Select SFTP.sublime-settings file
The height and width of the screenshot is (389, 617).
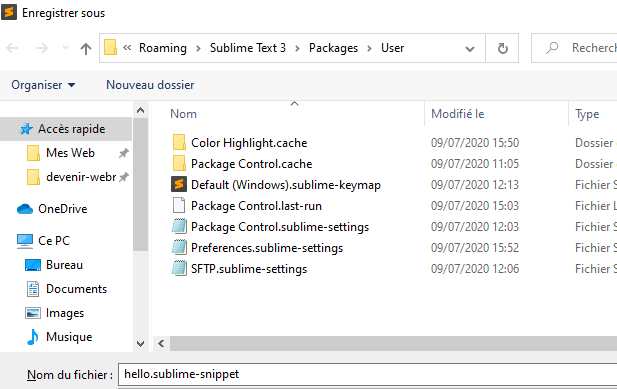click(249, 269)
